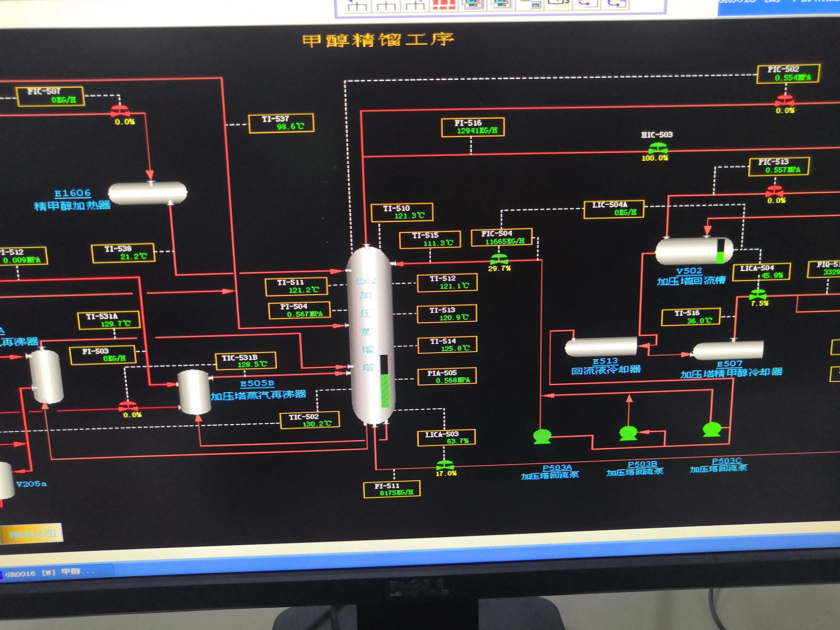Click the E513 equipment label link
The width and height of the screenshot is (840, 630).
605,361
